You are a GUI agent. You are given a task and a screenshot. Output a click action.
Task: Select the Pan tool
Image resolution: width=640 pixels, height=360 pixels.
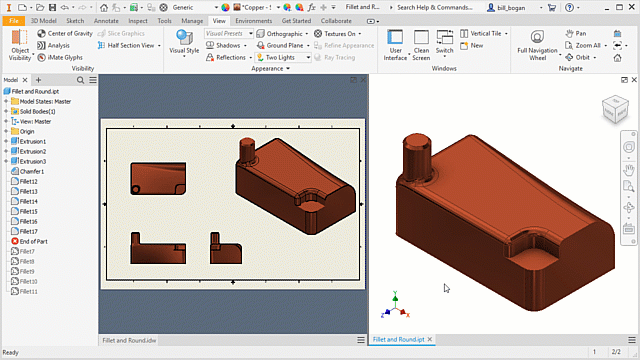576,33
